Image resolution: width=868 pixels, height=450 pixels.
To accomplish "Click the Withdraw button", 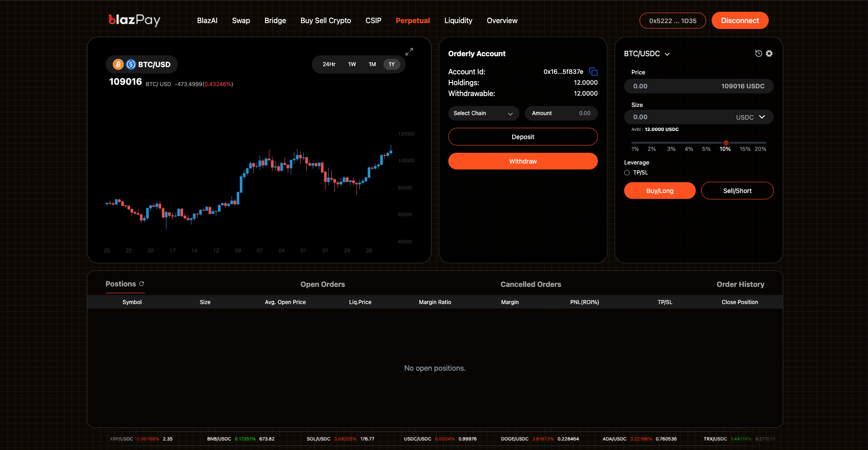I will (x=523, y=161).
